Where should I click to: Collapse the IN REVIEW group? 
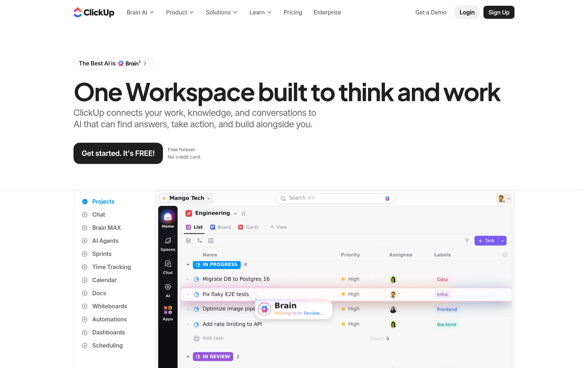click(188, 357)
